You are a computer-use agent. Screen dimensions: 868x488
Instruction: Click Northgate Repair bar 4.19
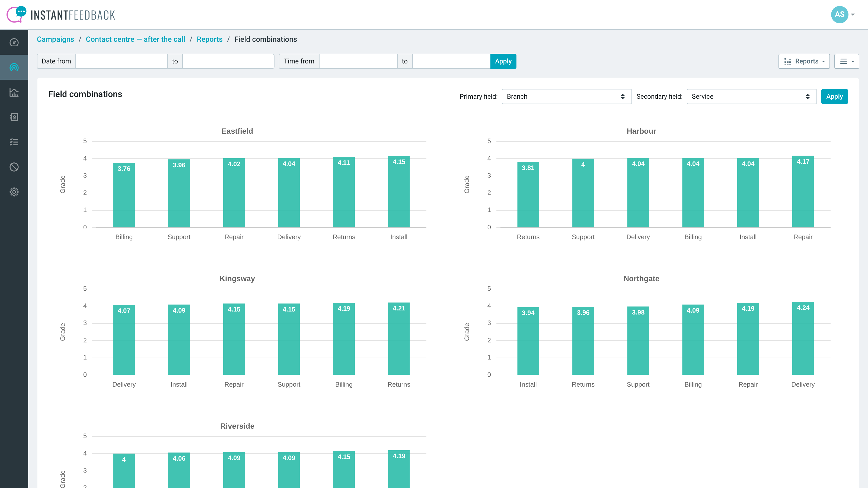coord(748,339)
